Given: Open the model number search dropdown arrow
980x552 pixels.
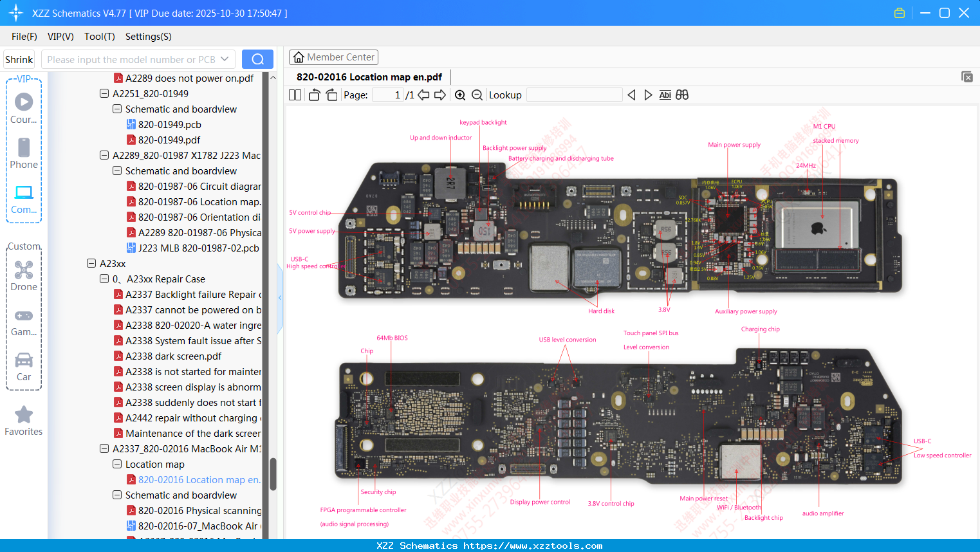Looking at the screenshot, I should 225,59.
